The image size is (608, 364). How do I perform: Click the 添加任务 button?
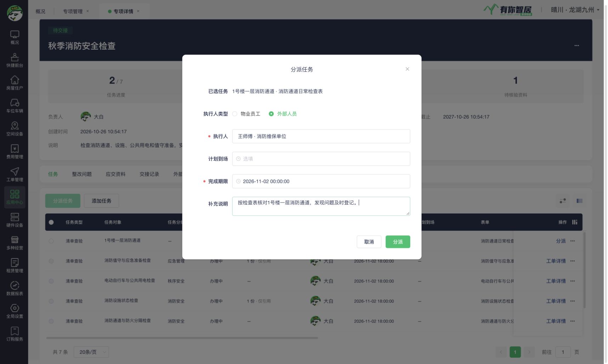(101, 201)
